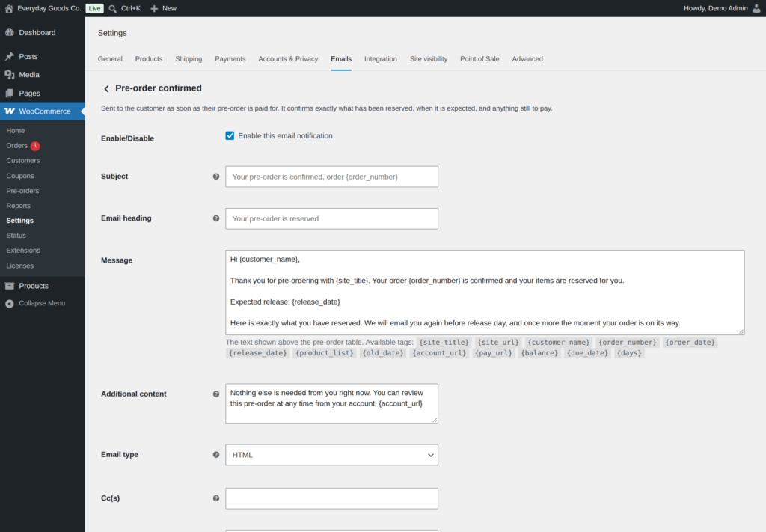Open the Dashboard menu item
766x532 pixels.
pos(43,33)
